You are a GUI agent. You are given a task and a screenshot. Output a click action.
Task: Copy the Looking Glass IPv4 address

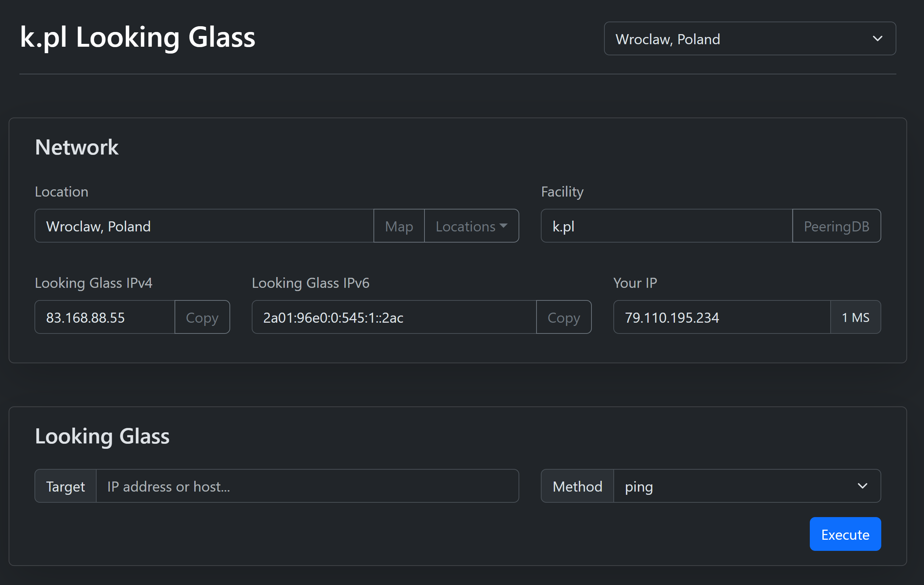click(x=202, y=317)
